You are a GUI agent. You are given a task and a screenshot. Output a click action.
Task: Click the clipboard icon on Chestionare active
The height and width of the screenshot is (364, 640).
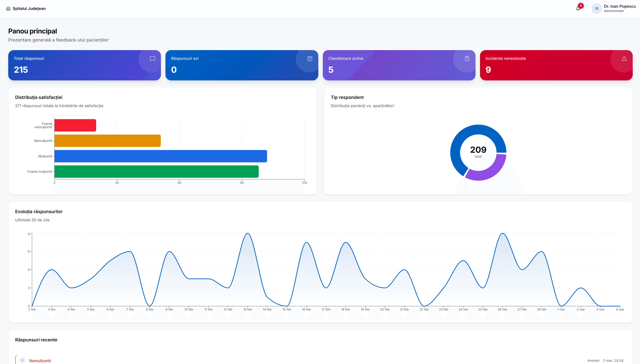pos(467,59)
